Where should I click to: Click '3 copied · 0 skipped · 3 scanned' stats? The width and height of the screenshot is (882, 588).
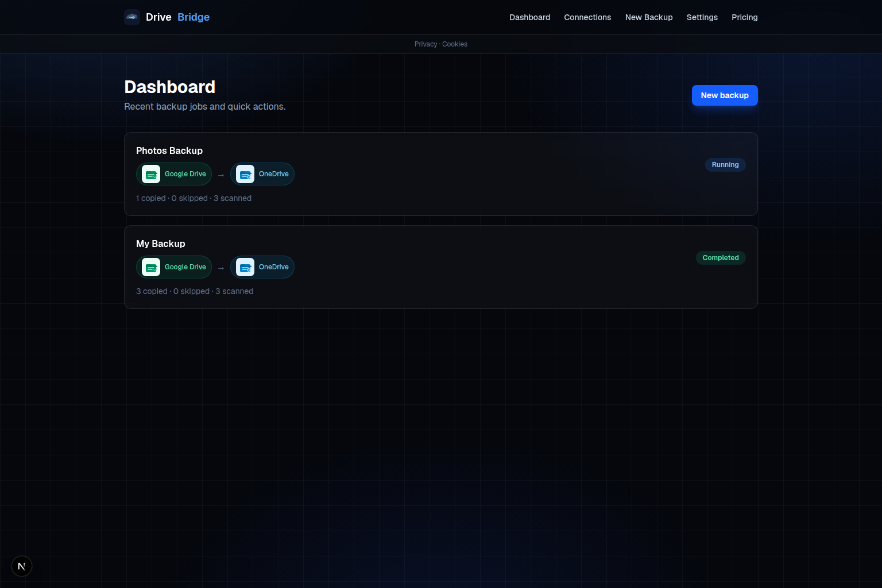(x=195, y=291)
